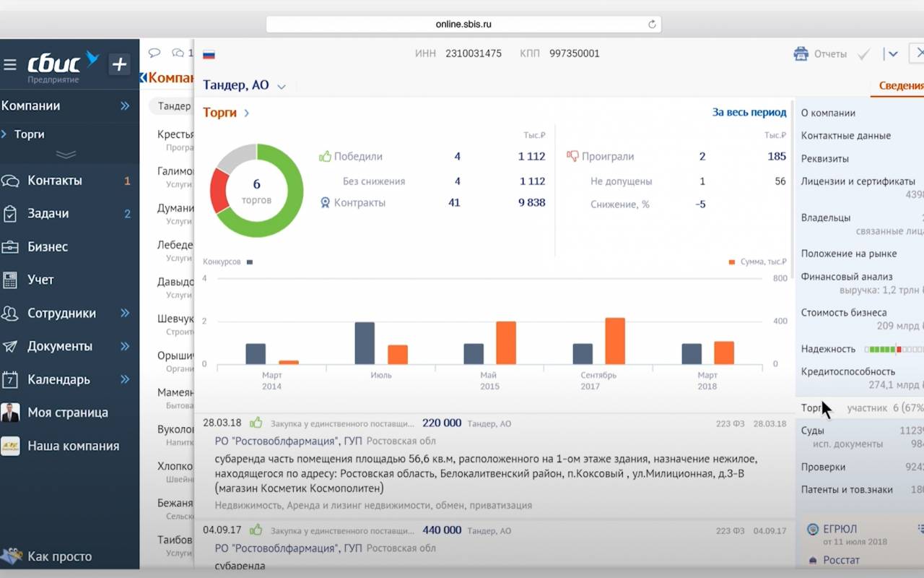The width and height of the screenshot is (924, 578).
Task: Click the Победили thumbs-up icon
Action: coord(325,156)
